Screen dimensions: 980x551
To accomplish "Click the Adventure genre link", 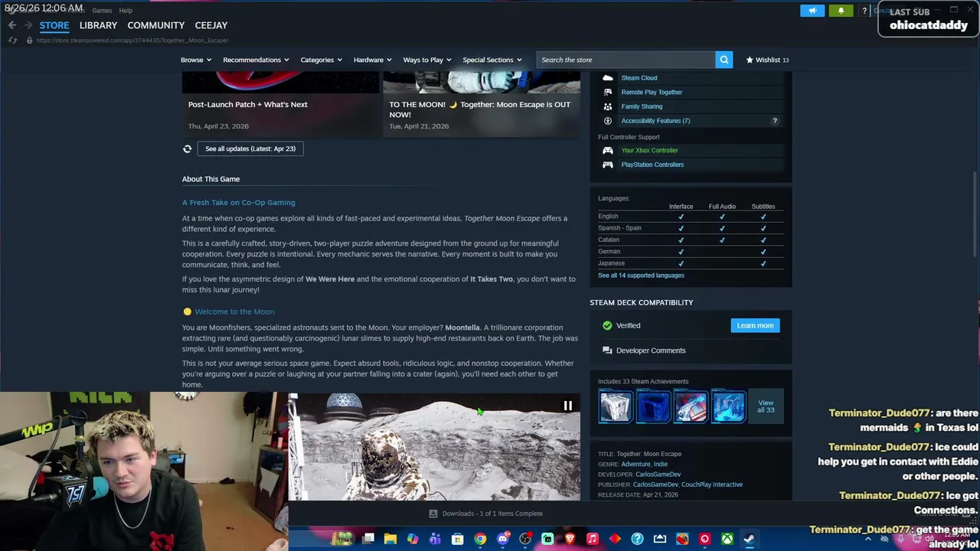I will pos(635,464).
